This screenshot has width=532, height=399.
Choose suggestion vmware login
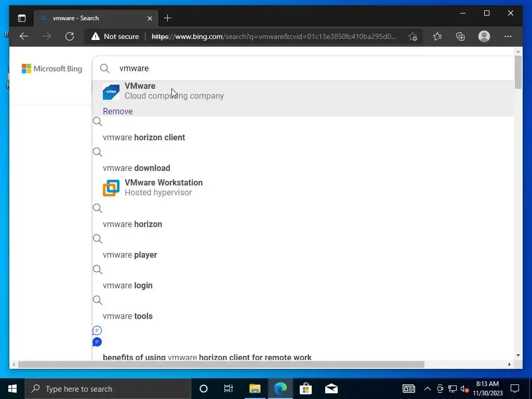(x=128, y=285)
